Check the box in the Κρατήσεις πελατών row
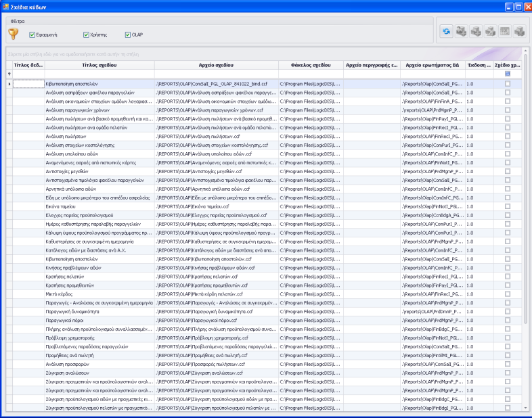This screenshot has width=532, height=418. [x=508, y=276]
